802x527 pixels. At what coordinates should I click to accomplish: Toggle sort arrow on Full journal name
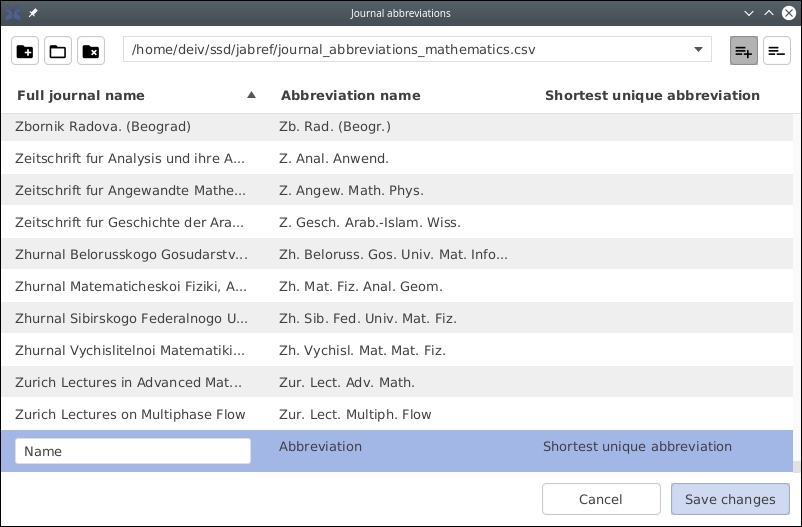(251, 95)
